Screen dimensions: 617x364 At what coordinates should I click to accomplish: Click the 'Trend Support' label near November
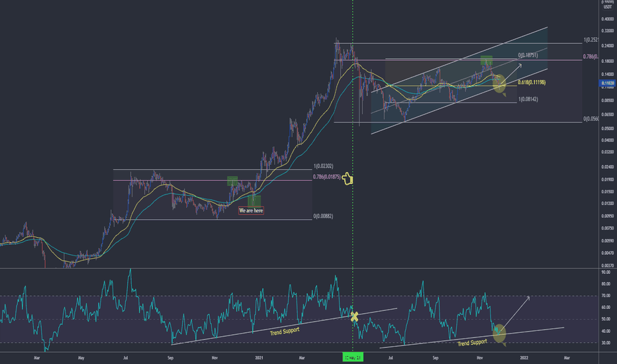pyautogui.click(x=472, y=343)
